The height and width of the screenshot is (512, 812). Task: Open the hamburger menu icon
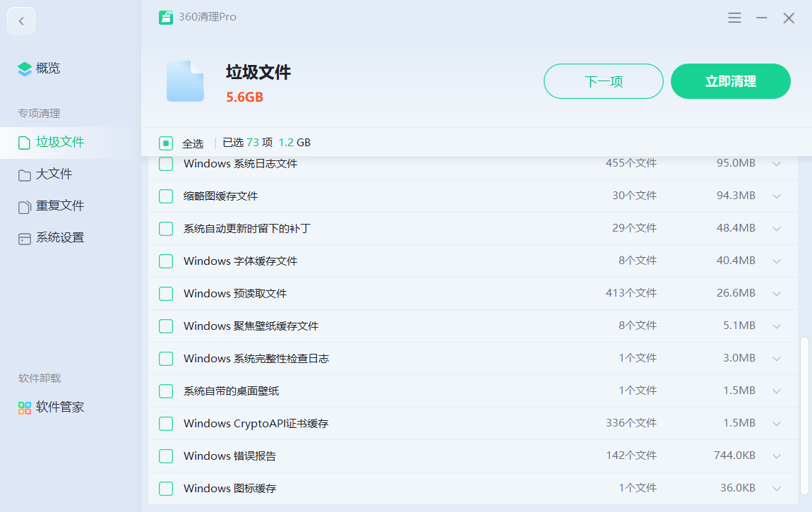pyautogui.click(x=734, y=18)
